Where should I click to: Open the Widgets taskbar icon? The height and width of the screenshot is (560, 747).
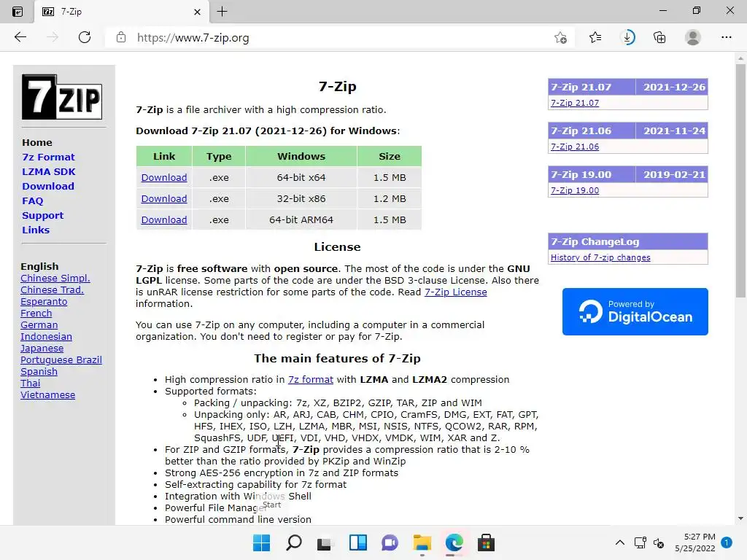coord(357,542)
